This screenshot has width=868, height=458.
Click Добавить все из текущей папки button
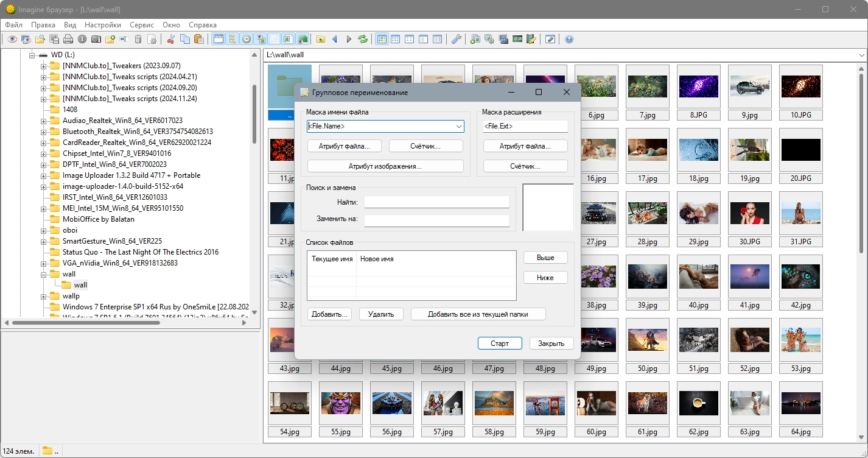478,314
